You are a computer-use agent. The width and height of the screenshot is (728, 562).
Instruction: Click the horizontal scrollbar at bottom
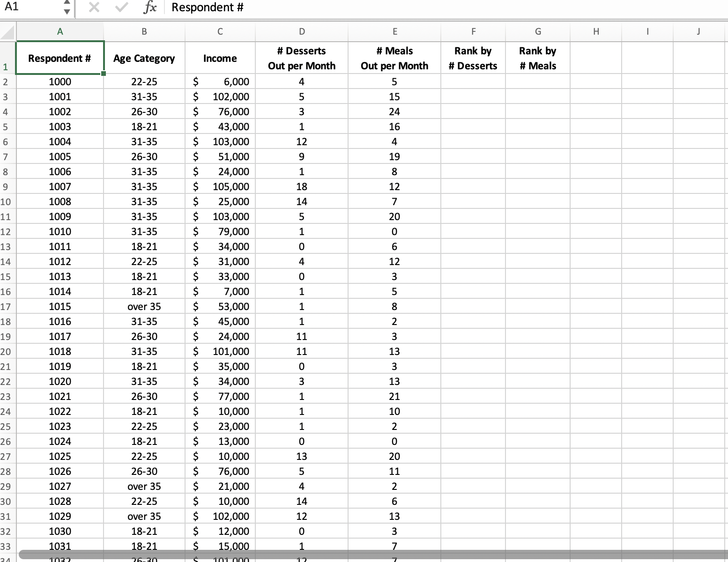373,555
